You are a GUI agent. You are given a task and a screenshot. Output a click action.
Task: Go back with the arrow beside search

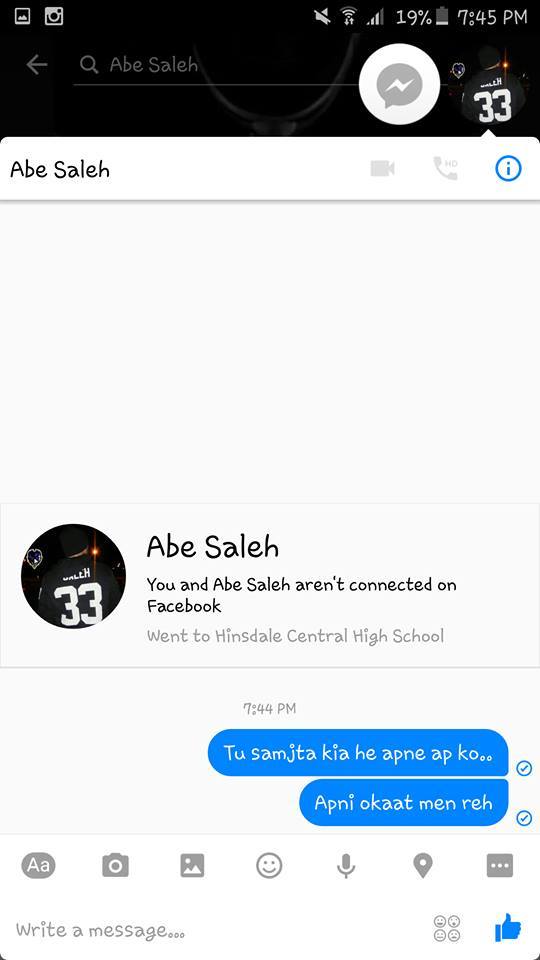click(37, 64)
